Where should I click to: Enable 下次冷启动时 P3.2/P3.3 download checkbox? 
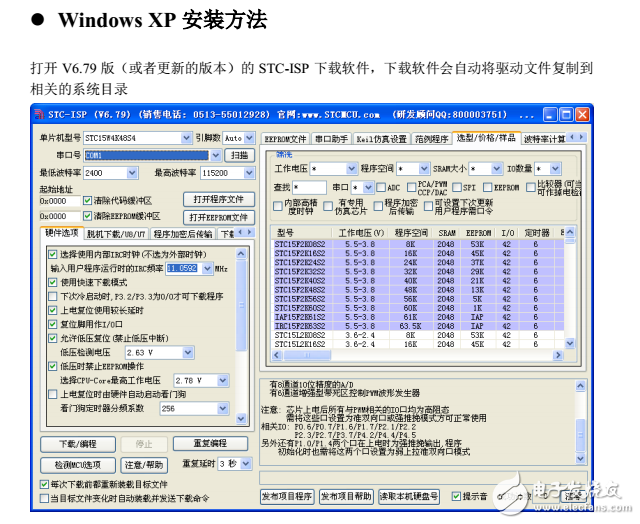click(54, 296)
